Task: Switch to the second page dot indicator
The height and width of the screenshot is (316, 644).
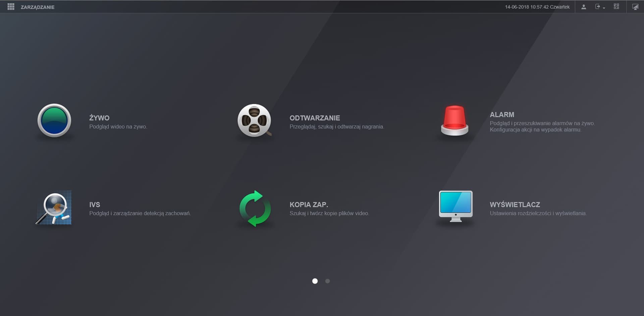Action: pos(327,281)
